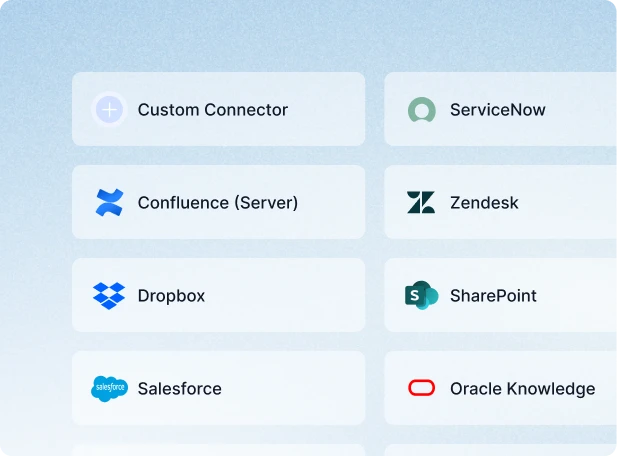Click the red Oracle logo icon
The image size is (617, 456).
421,388
